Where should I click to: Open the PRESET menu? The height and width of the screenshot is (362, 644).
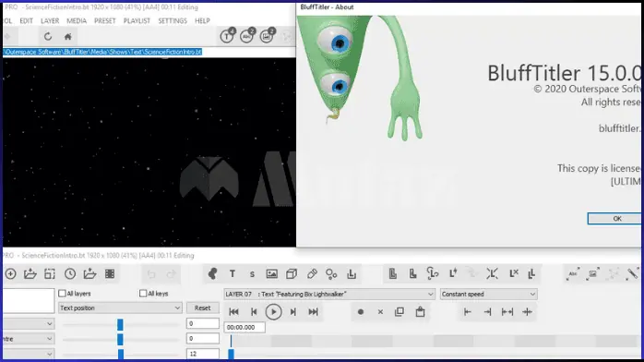(105, 20)
